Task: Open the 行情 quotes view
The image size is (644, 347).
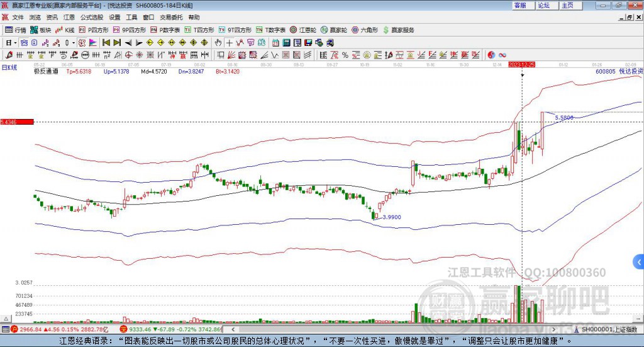Action: tap(15, 30)
